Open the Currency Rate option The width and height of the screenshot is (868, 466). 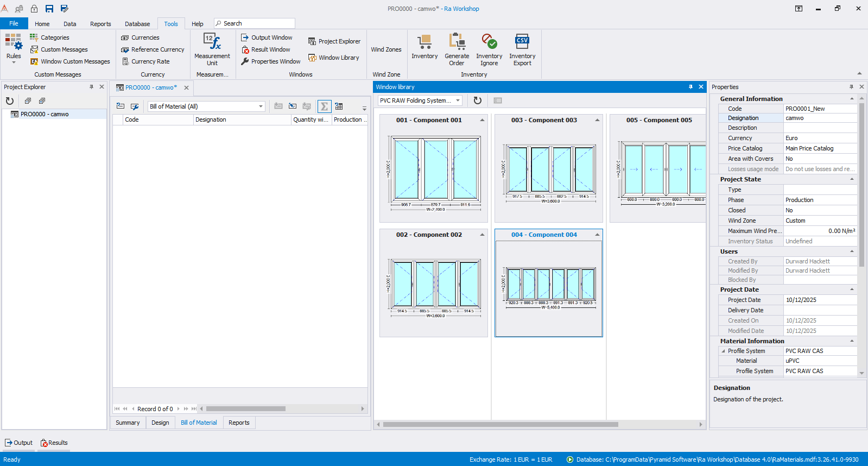[150, 61]
